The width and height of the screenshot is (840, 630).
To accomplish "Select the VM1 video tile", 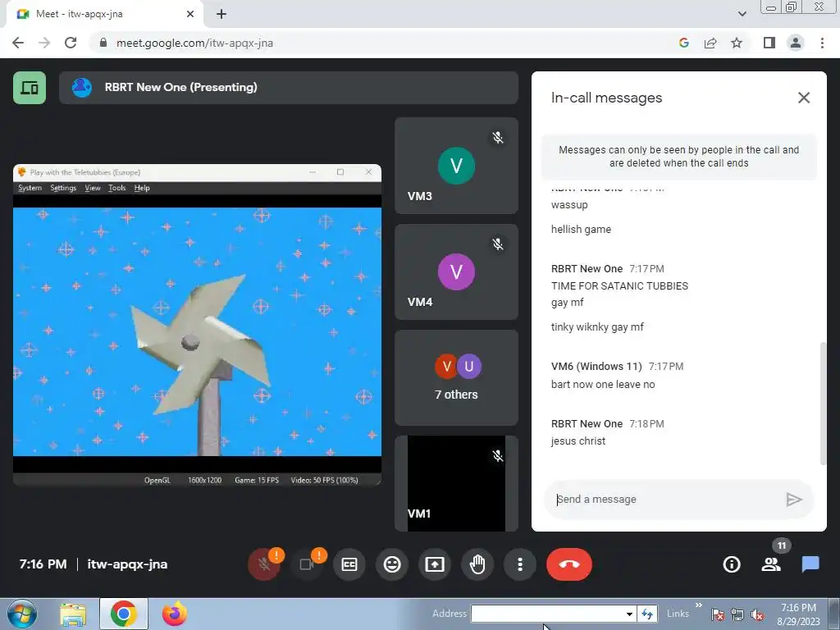I will (456, 484).
